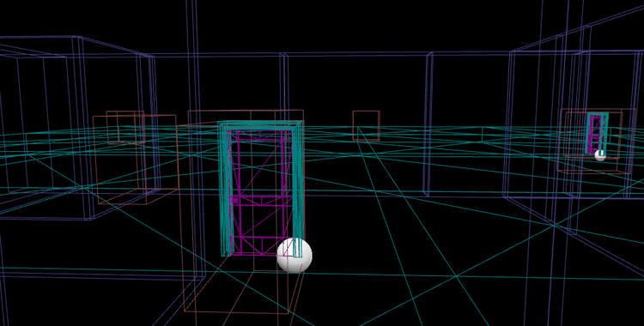Click the central magenta door wireframe
Viewport: 644px width, 326px height.
pyautogui.click(x=261, y=191)
